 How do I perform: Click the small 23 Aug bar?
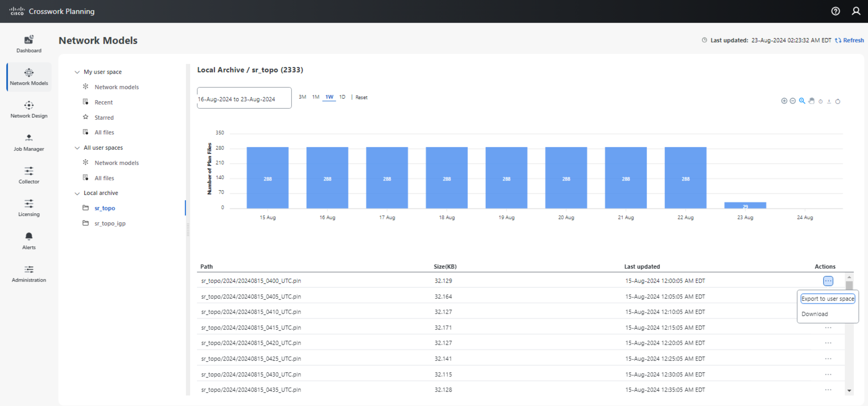click(745, 205)
